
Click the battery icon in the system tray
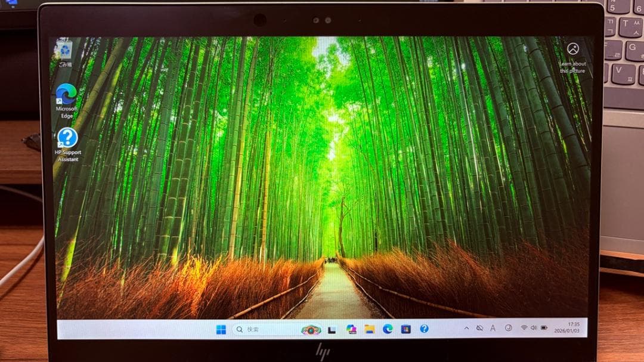544,328
